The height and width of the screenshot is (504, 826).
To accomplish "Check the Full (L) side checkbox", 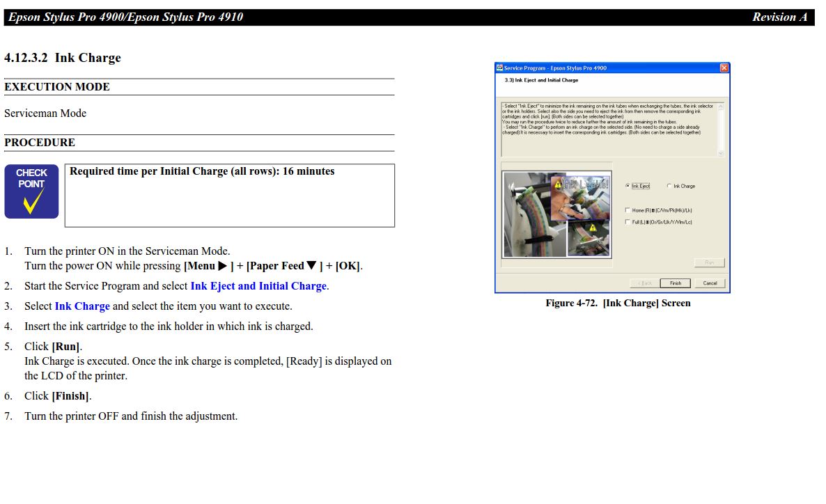I will (x=628, y=222).
